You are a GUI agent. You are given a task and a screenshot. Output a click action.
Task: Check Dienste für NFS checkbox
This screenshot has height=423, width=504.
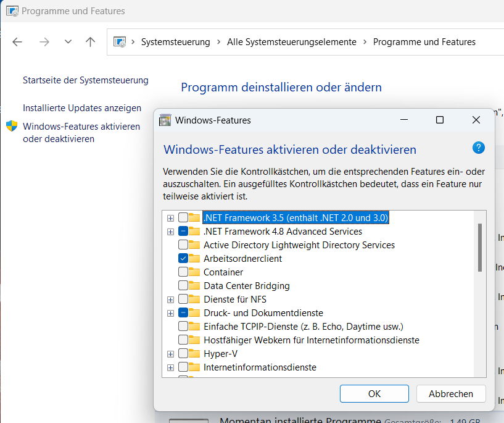coord(183,299)
